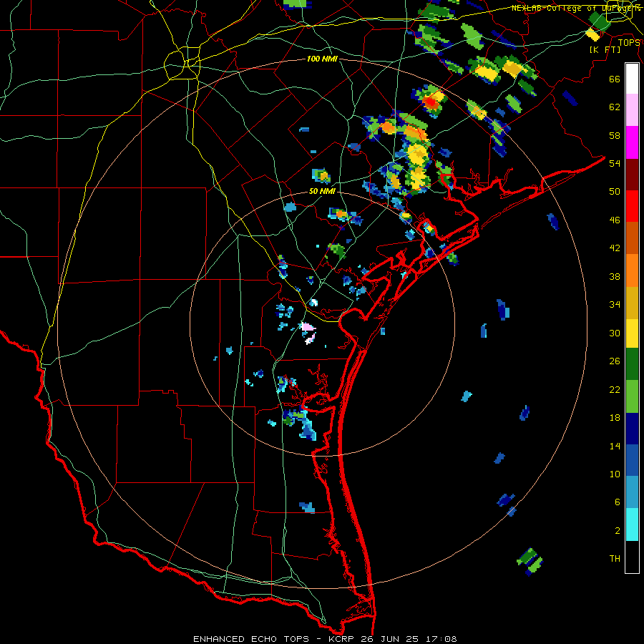644x644 pixels.
Task: Click the 'KCRP' radar site identifier
Action: tap(341, 639)
